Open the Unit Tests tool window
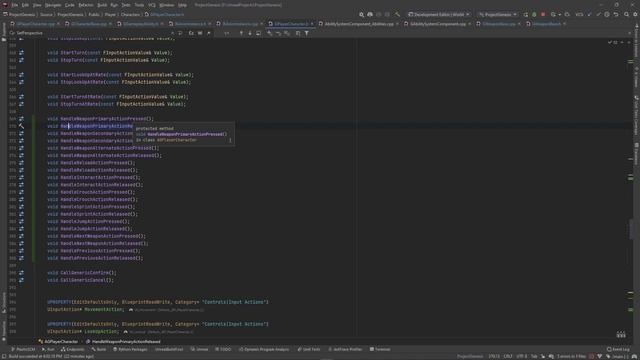 point(309,349)
